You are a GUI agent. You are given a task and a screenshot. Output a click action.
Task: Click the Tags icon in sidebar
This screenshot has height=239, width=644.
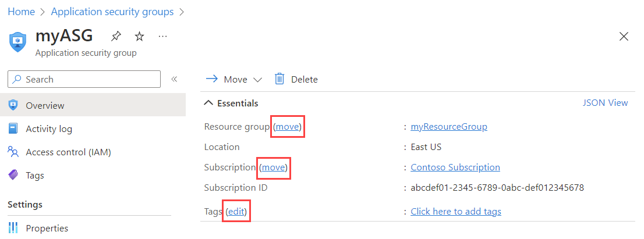pyautogui.click(x=13, y=175)
